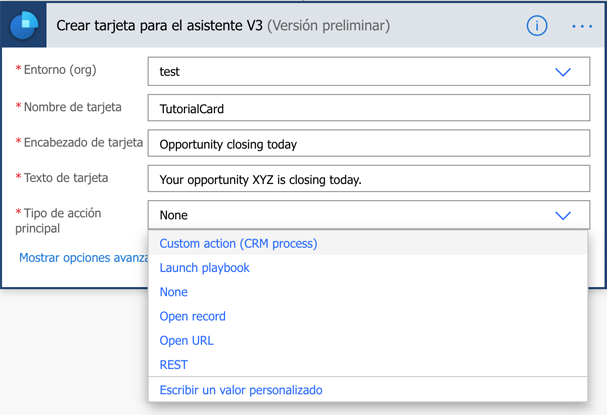Click the action title Crear tarjeta para el asistente V3

[x=159, y=26]
